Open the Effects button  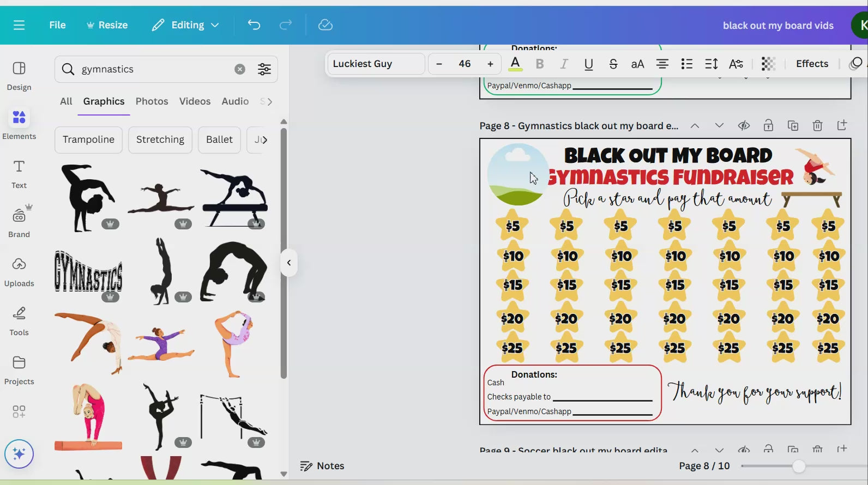point(812,64)
